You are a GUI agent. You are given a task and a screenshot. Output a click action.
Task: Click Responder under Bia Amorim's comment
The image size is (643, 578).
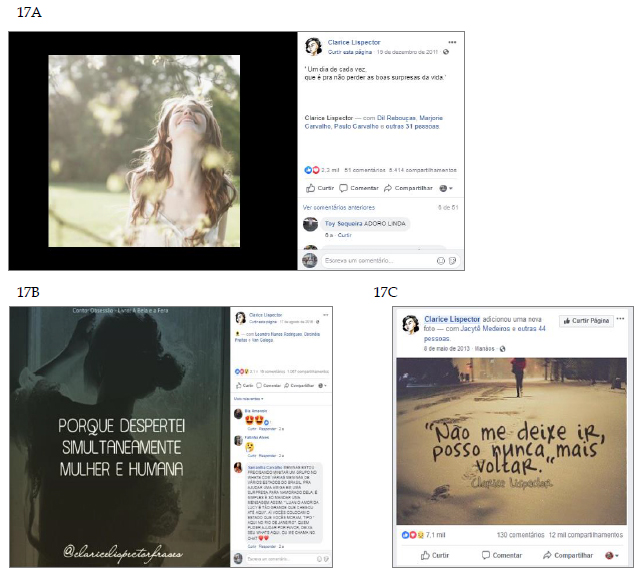(268, 429)
